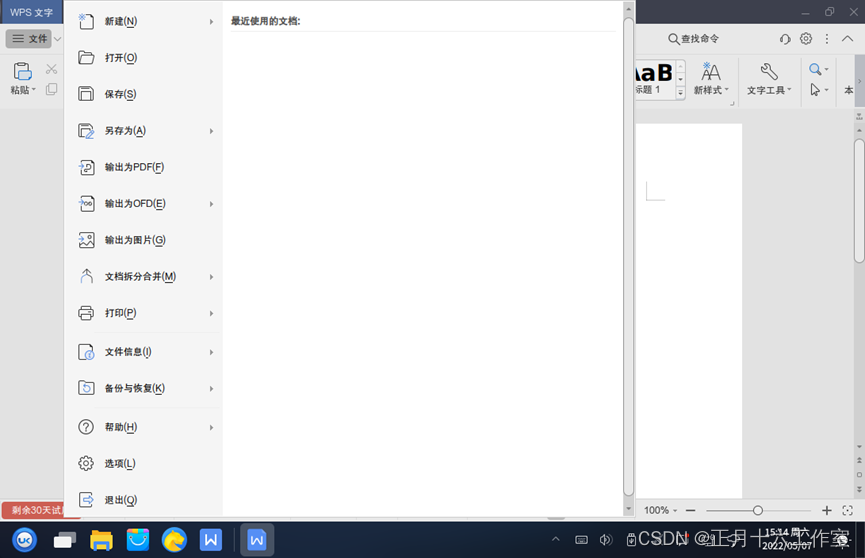865x558 pixels.
Task: Click the Text Tools wrench icon
Action: tap(769, 72)
